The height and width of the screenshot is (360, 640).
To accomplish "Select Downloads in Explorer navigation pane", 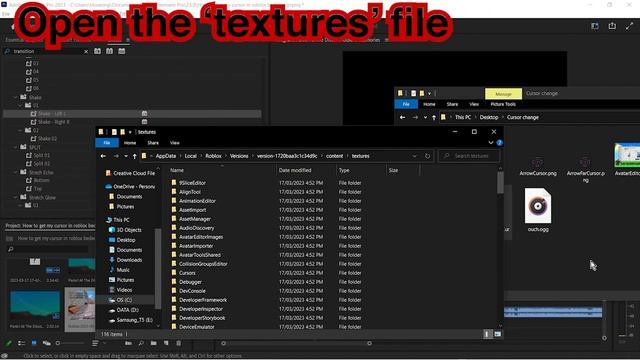I will pyautogui.click(x=129, y=260).
